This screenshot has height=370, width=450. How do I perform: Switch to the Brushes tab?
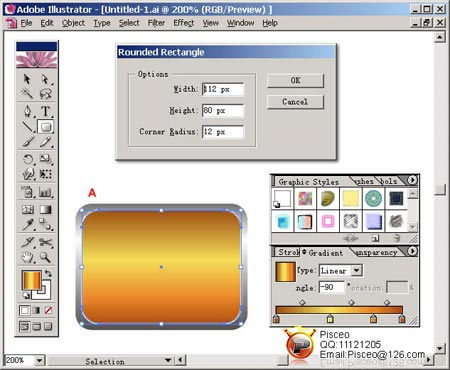(x=364, y=182)
